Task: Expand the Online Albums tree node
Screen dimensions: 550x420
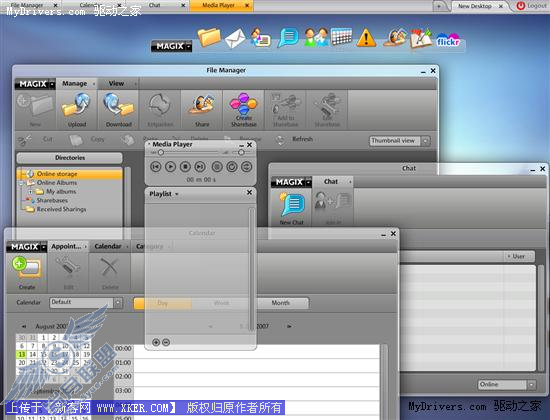Action: click(22, 183)
